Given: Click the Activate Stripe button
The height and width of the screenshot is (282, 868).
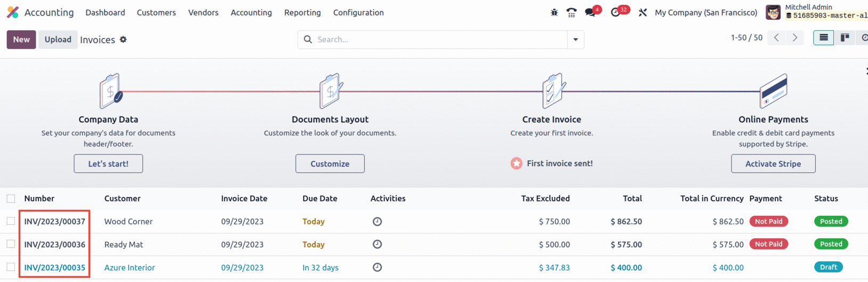Looking at the screenshot, I should [773, 163].
